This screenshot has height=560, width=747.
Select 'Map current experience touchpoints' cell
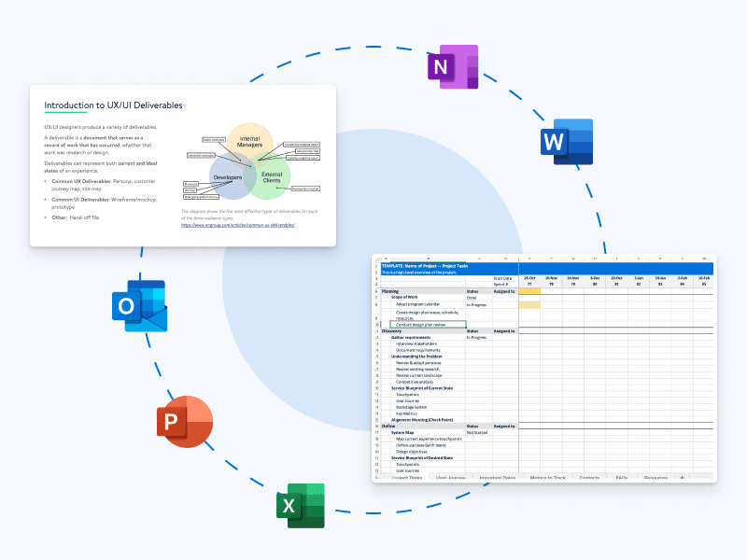(429, 439)
